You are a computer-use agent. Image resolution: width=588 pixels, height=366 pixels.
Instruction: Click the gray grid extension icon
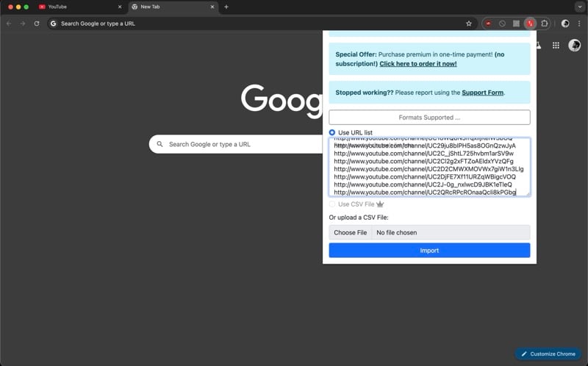click(516, 24)
